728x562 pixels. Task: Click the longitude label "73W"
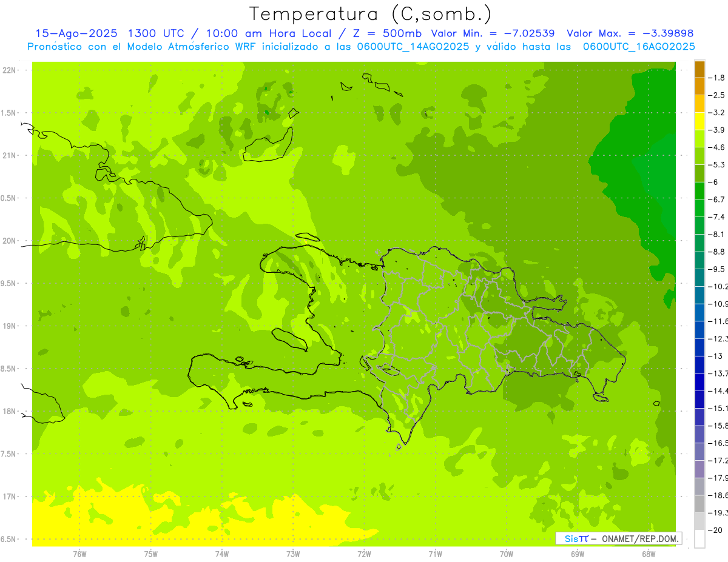coord(293,554)
